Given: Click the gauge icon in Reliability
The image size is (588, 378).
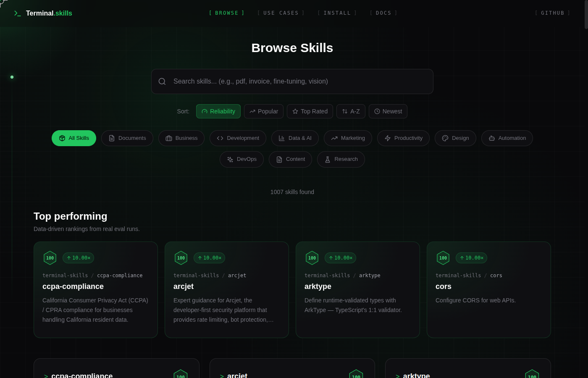Looking at the screenshot, I should 205,111.
